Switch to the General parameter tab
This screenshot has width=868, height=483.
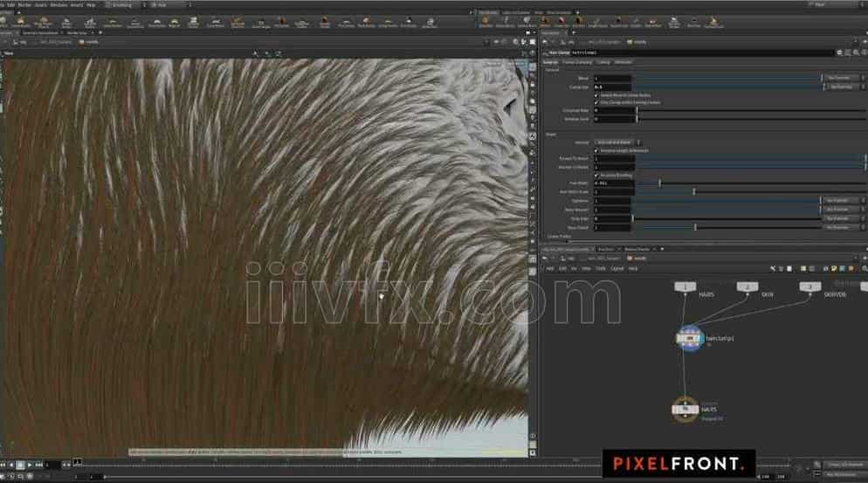550,62
